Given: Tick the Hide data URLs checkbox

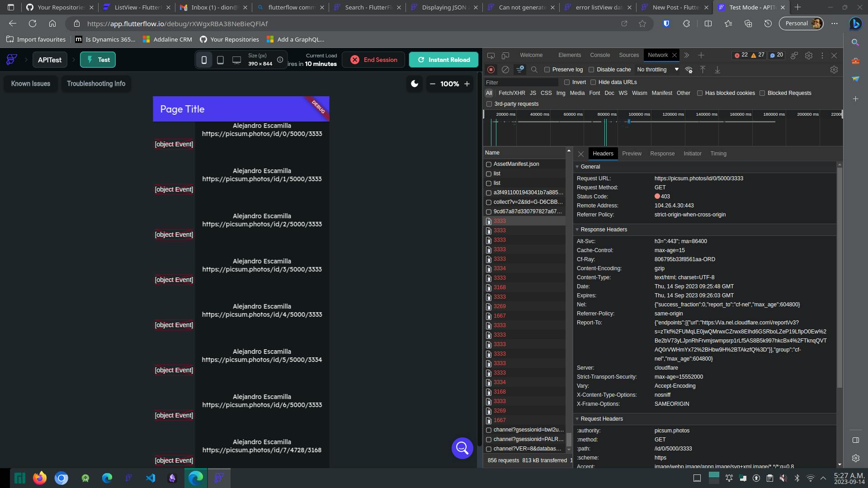Looking at the screenshot, I should pos(593,82).
